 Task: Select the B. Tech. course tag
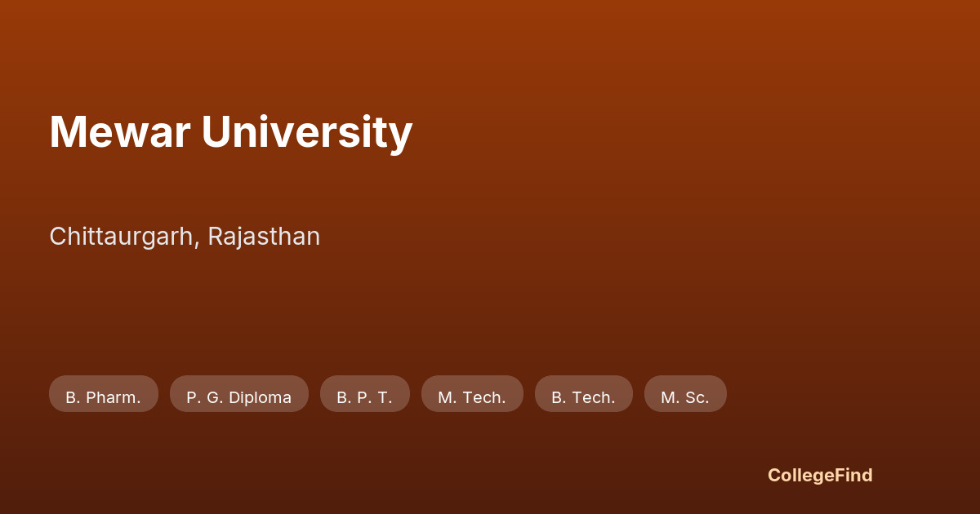583,397
